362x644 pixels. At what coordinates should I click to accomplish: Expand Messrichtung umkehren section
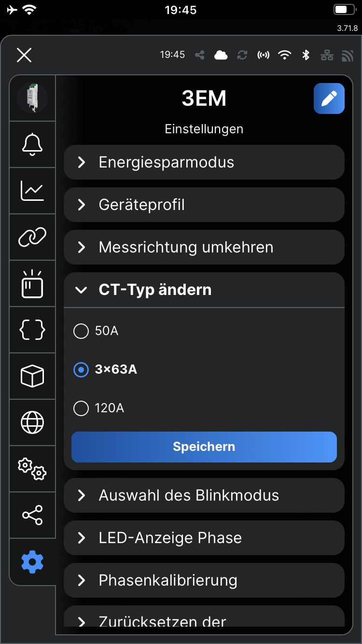(x=204, y=247)
